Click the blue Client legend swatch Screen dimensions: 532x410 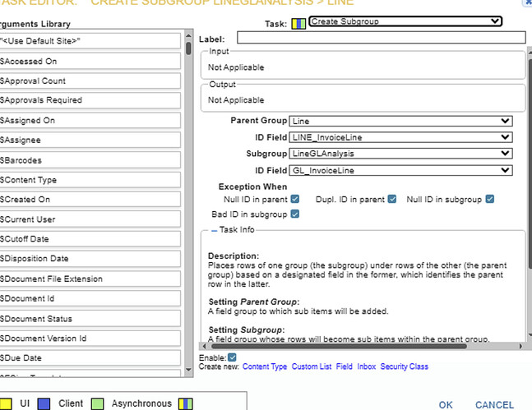tap(44, 403)
